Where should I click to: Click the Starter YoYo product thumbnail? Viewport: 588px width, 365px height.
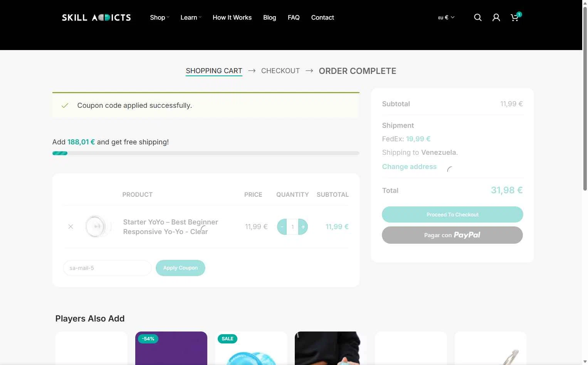[x=98, y=226]
